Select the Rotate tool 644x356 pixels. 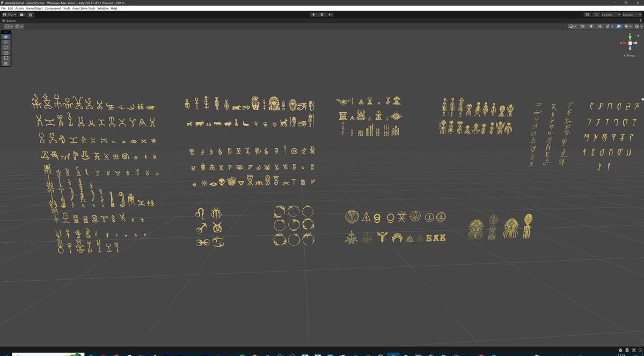click(5, 47)
